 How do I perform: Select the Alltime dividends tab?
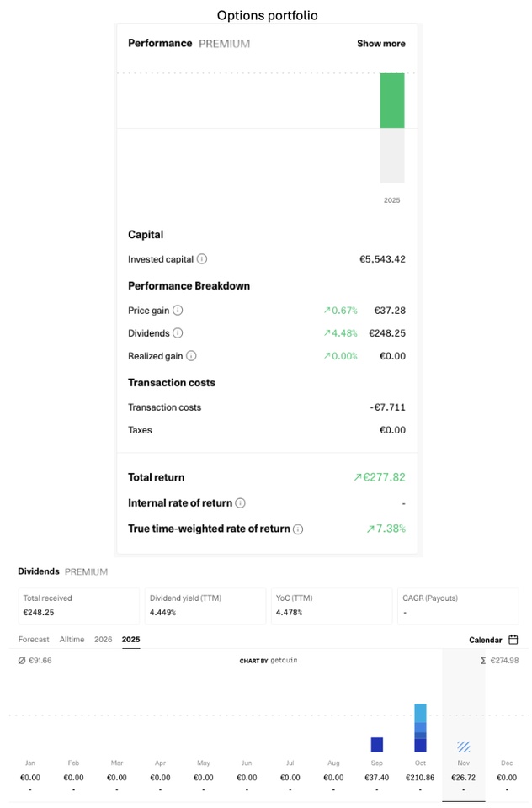click(x=72, y=640)
